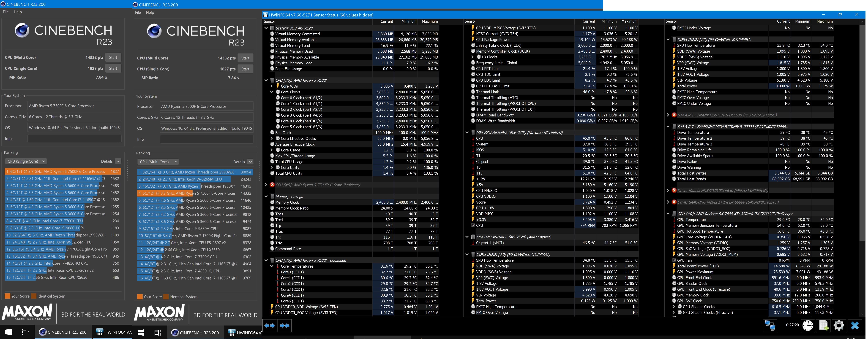Start Multi Core test in left Cinebench
This screenshot has height=339, width=868.
coord(113,58)
